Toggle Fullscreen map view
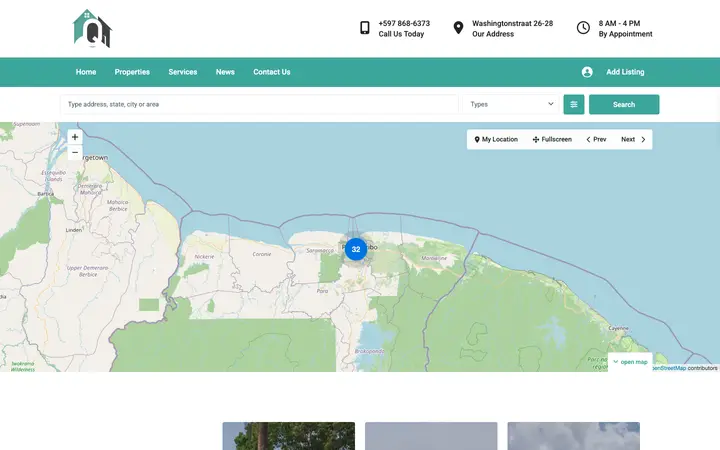 point(552,140)
